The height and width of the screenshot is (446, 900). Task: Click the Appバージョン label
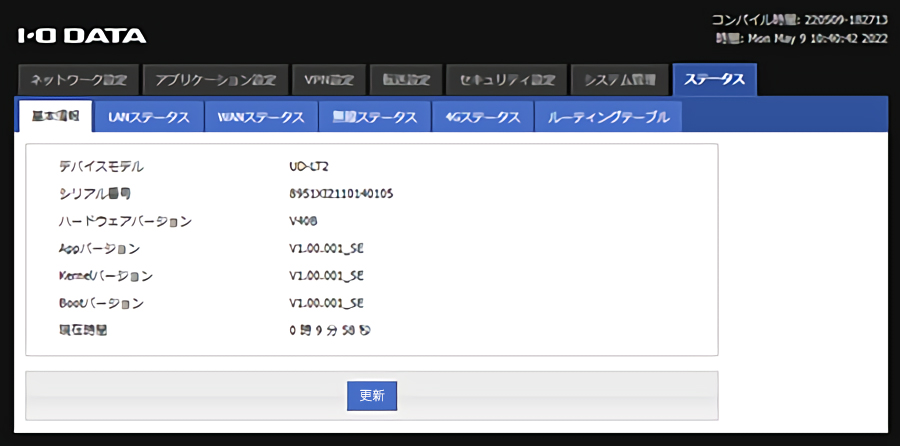[99, 248]
